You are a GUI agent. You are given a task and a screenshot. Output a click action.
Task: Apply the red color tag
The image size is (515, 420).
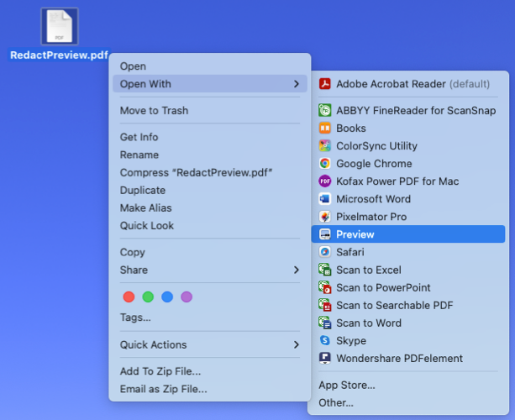coord(129,297)
